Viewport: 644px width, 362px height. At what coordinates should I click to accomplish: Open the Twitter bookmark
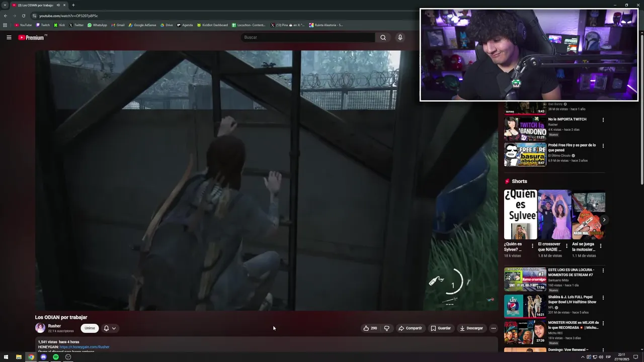pos(76,25)
